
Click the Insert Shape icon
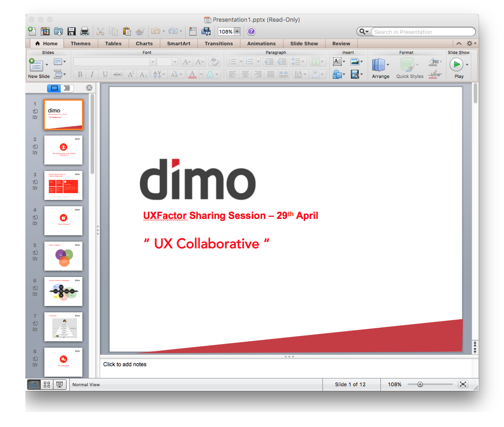(x=337, y=74)
